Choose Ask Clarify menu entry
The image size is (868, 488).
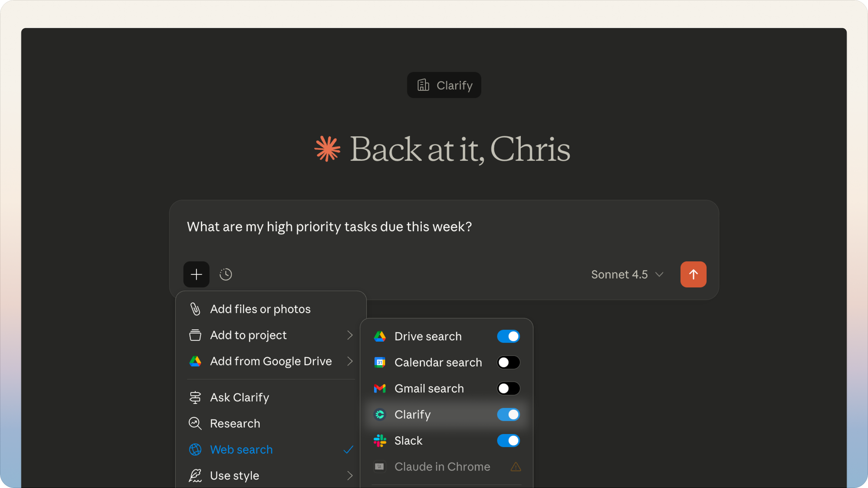coord(239,397)
